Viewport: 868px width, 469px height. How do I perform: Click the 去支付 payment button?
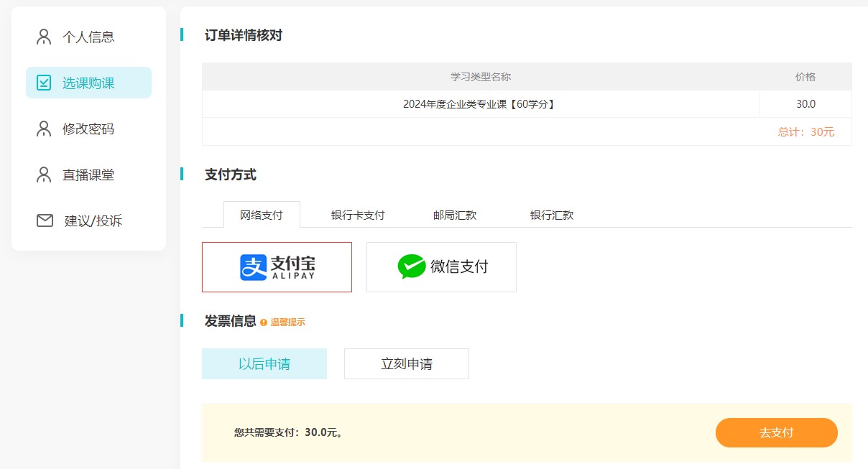[776, 432]
